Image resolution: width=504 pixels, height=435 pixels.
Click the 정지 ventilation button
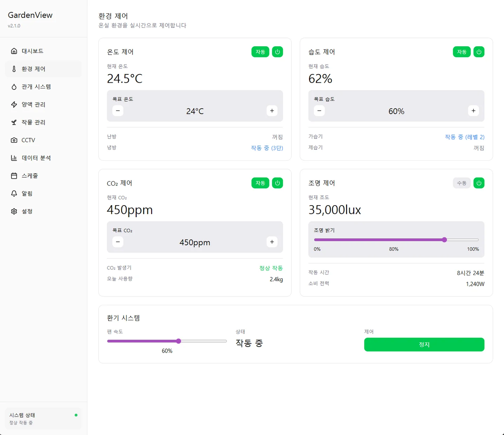point(424,344)
